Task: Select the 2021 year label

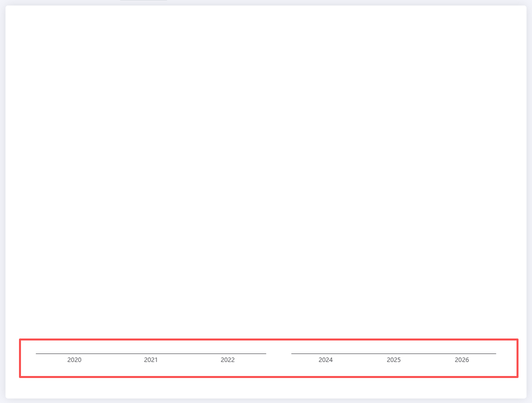Action: [151, 360]
